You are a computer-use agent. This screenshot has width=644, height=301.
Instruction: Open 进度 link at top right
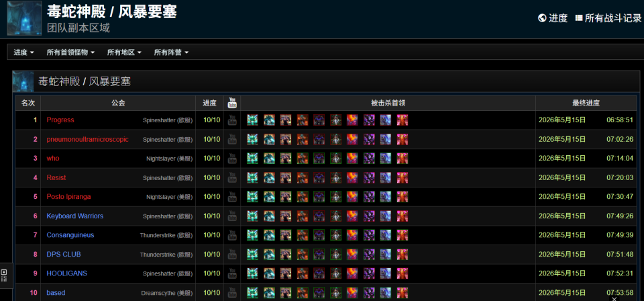(553, 18)
